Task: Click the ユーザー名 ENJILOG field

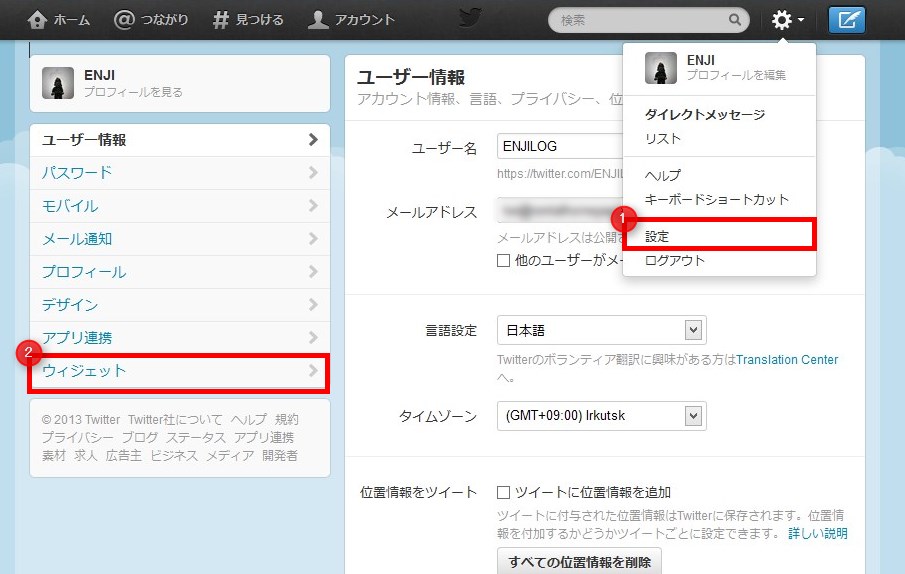Action: pos(560,147)
